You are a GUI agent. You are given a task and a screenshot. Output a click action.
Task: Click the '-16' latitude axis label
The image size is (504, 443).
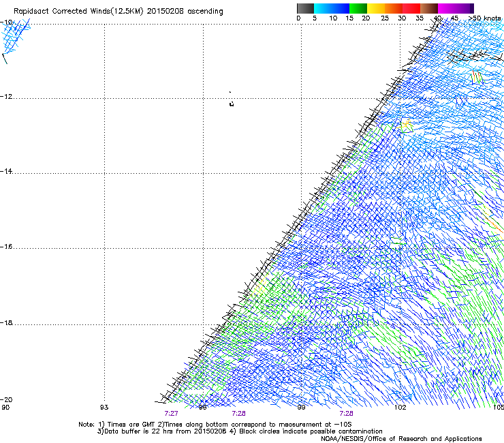click(7, 247)
